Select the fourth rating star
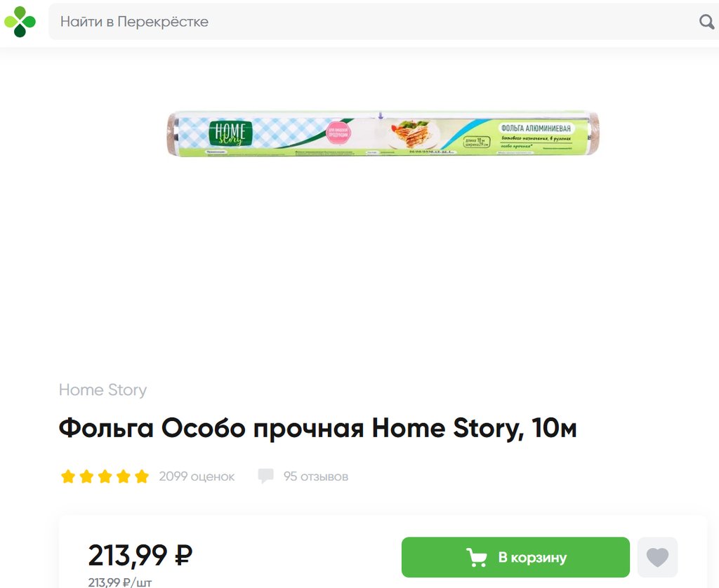 tap(124, 477)
